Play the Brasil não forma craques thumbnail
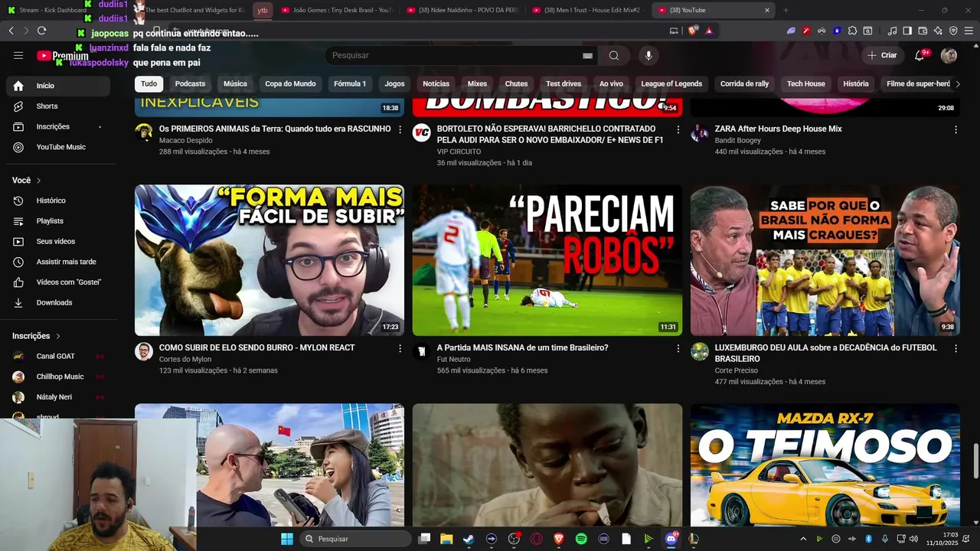This screenshot has width=980, height=551. 825,260
